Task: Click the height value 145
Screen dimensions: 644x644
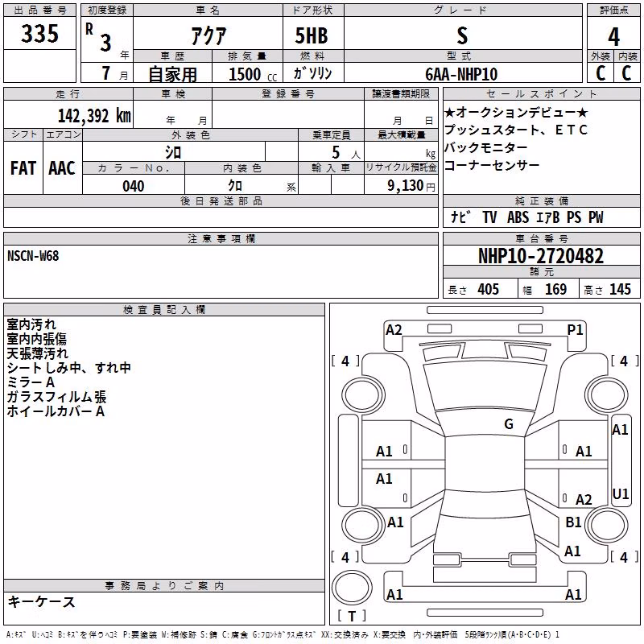Action: (620, 290)
